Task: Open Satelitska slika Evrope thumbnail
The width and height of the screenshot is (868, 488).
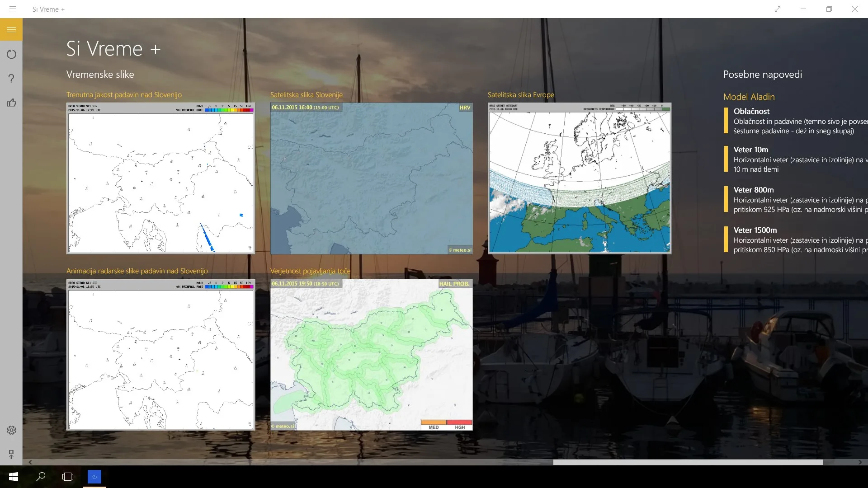Action: [x=580, y=178]
